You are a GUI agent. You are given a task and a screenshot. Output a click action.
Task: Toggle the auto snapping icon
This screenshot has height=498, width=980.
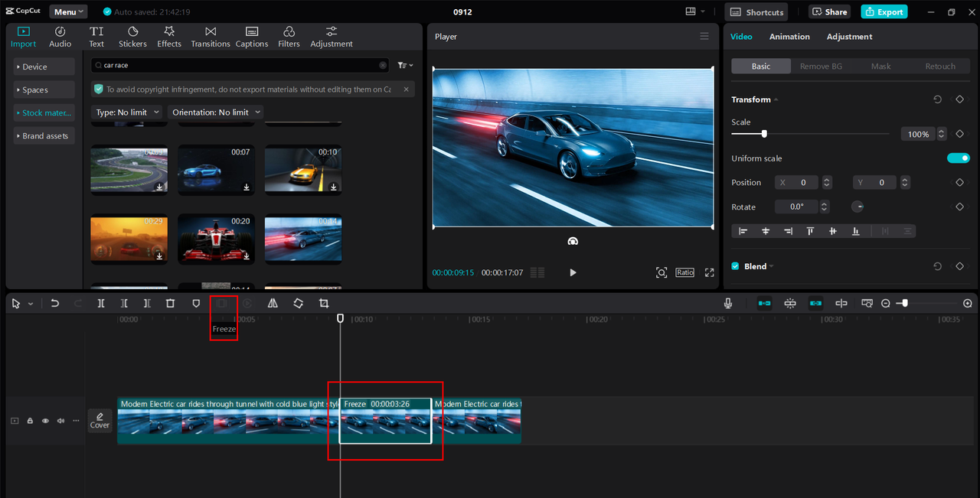click(x=790, y=304)
